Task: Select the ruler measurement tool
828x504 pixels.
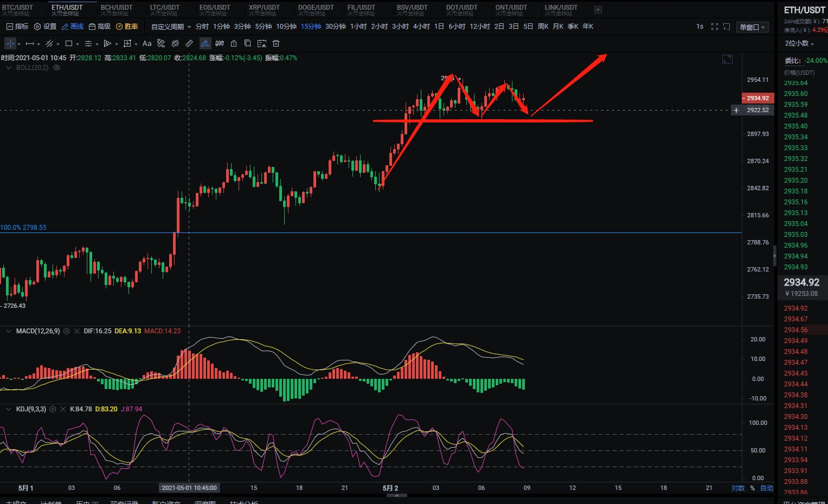Action: (189, 43)
